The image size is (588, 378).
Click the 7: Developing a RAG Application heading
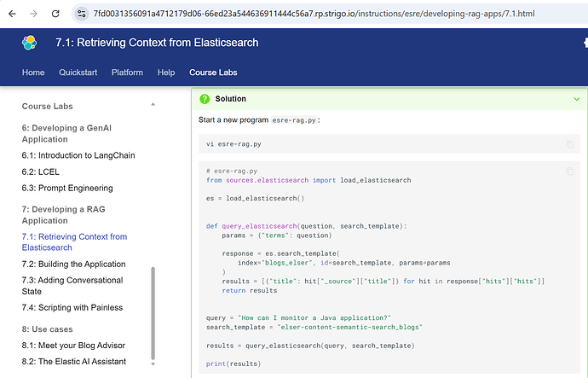point(63,215)
